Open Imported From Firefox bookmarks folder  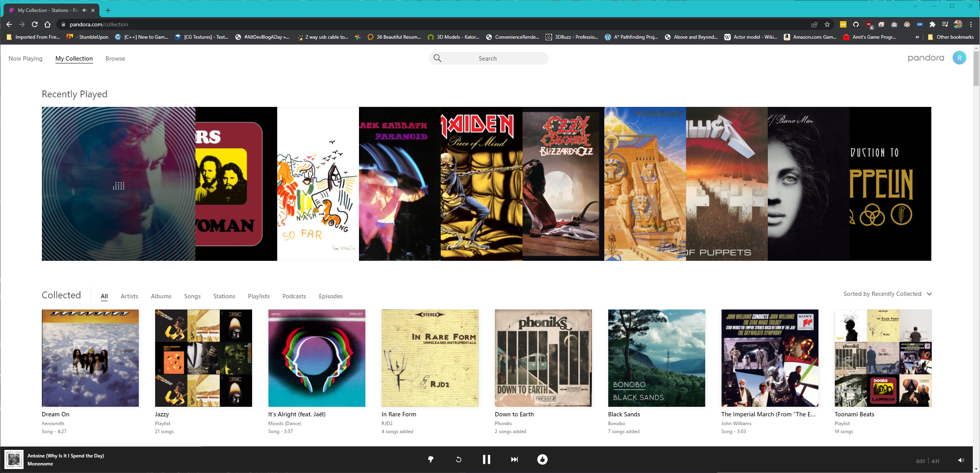[x=34, y=37]
